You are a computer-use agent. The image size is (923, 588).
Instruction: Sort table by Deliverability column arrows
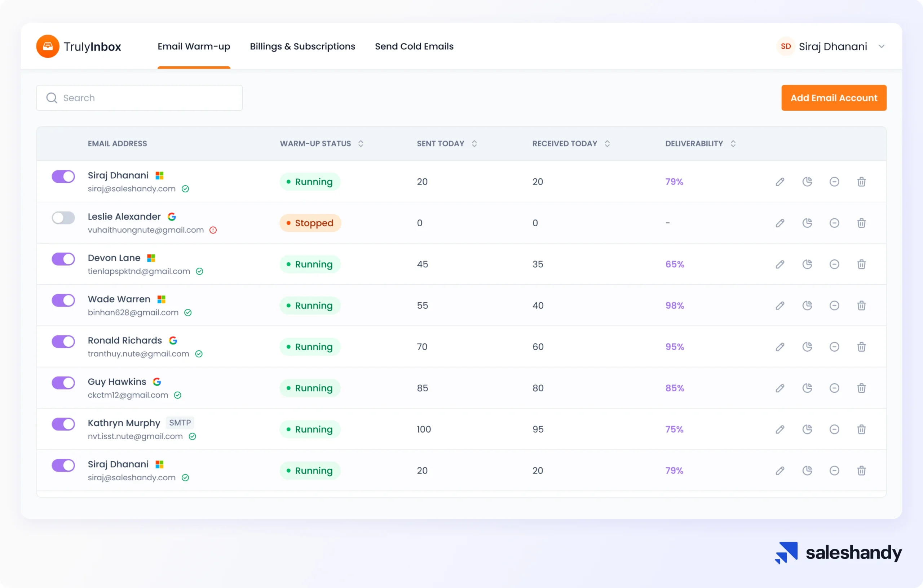click(733, 144)
